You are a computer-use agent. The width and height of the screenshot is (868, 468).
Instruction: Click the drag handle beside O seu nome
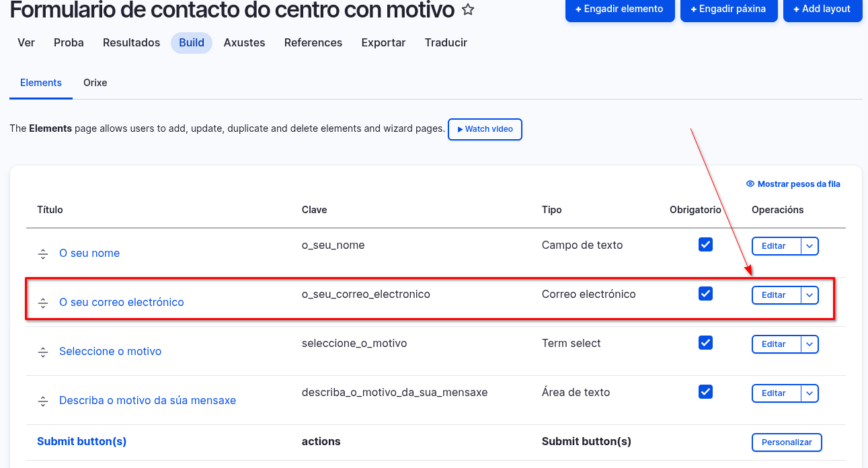pyautogui.click(x=43, y=253)
